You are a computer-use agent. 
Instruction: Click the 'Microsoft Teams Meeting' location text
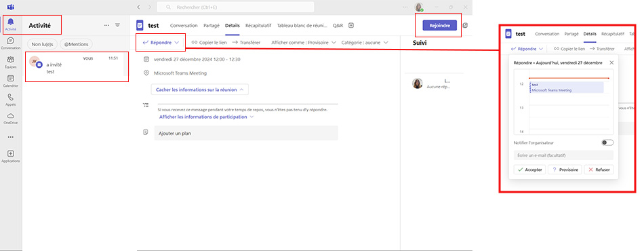(180, 73)
